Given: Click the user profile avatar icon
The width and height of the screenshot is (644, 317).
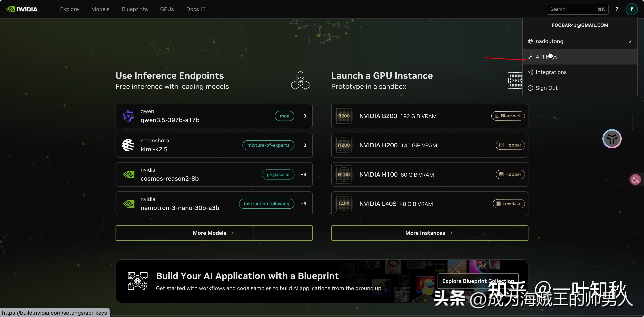Looking at the screenshot, I should [631, 9].
